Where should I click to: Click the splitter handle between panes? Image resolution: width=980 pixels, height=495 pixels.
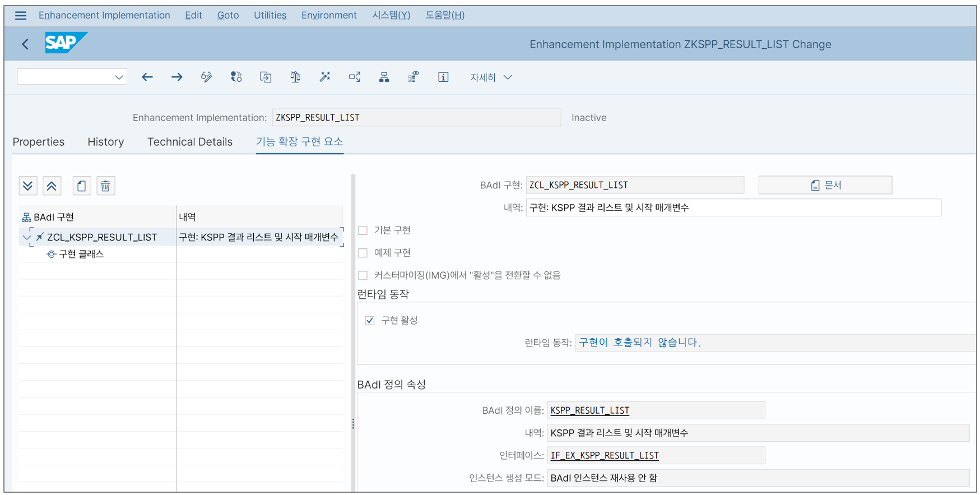click(x=353, y=424)
